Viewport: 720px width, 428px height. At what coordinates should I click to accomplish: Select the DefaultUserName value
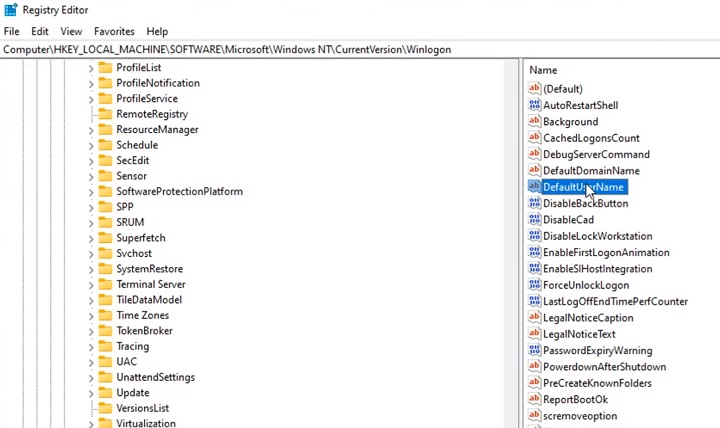[x=583, y=187]
